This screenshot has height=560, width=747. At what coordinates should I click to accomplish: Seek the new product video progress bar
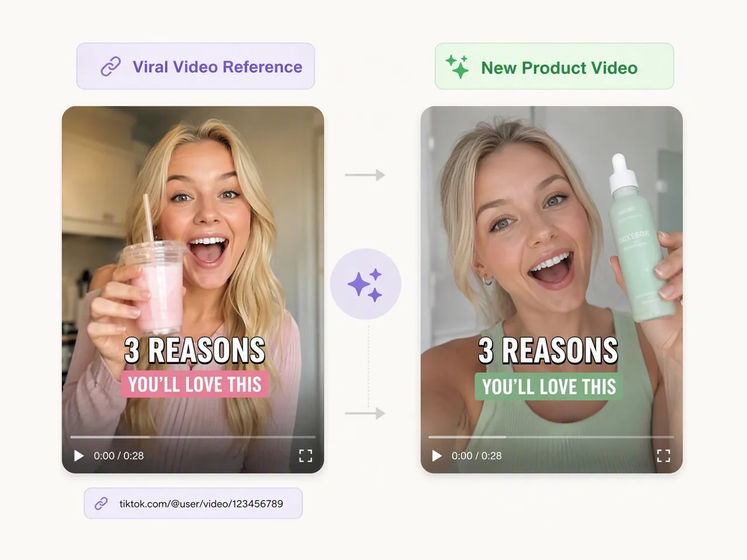(551, 436)
